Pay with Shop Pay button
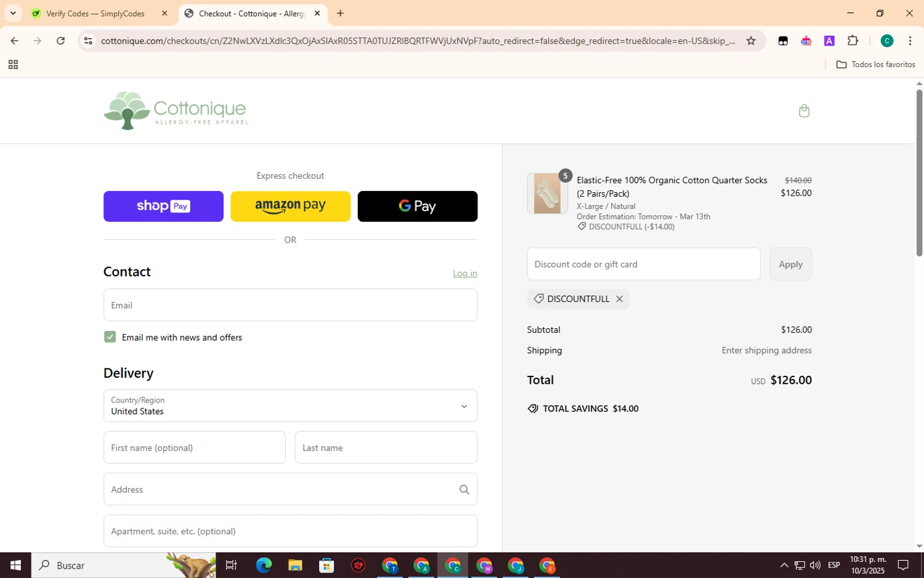The height and width of the screenshot is (578, 924). point(163,206)
